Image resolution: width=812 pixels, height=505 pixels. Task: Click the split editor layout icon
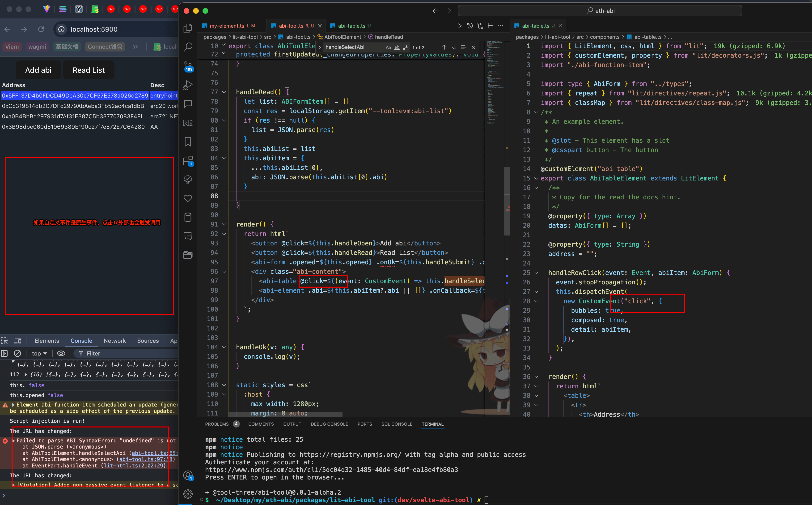tap(490, 26)
